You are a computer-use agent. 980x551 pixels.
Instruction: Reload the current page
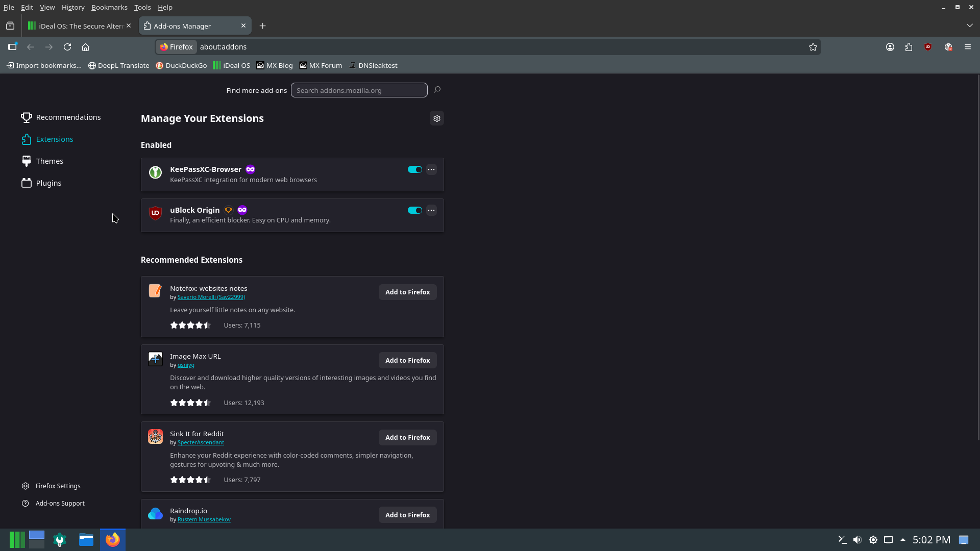[x=67, y=47]
